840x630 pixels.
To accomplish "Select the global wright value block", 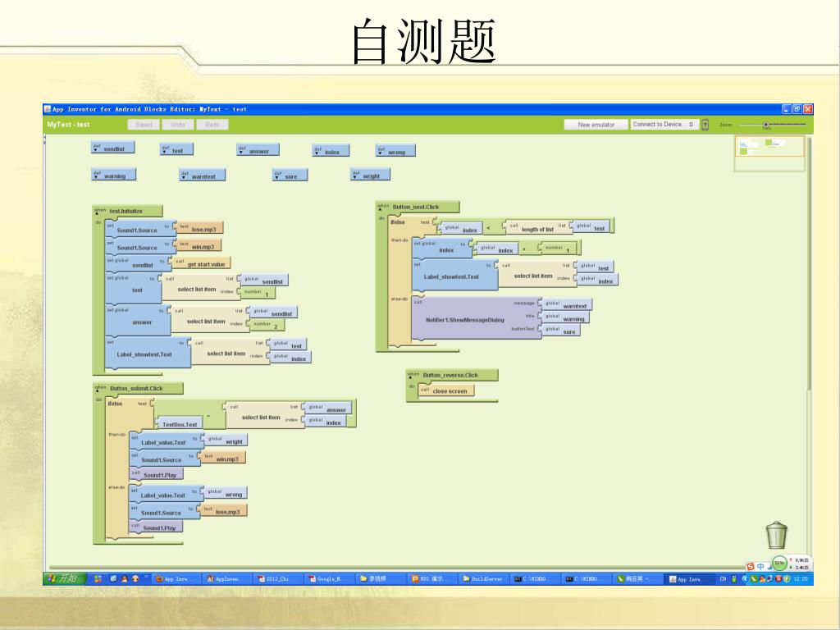I will pos(226,441).
